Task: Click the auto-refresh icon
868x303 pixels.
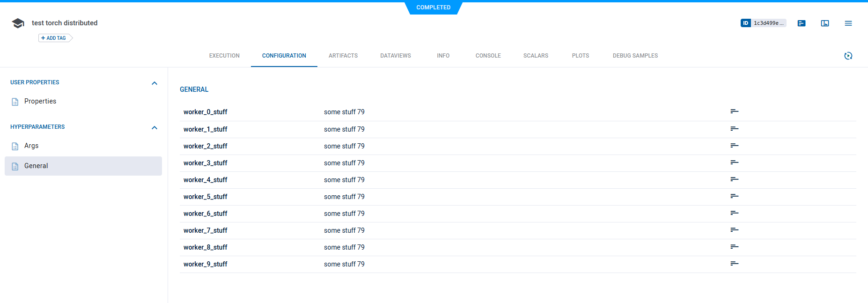Action: [x=848, y=56]
